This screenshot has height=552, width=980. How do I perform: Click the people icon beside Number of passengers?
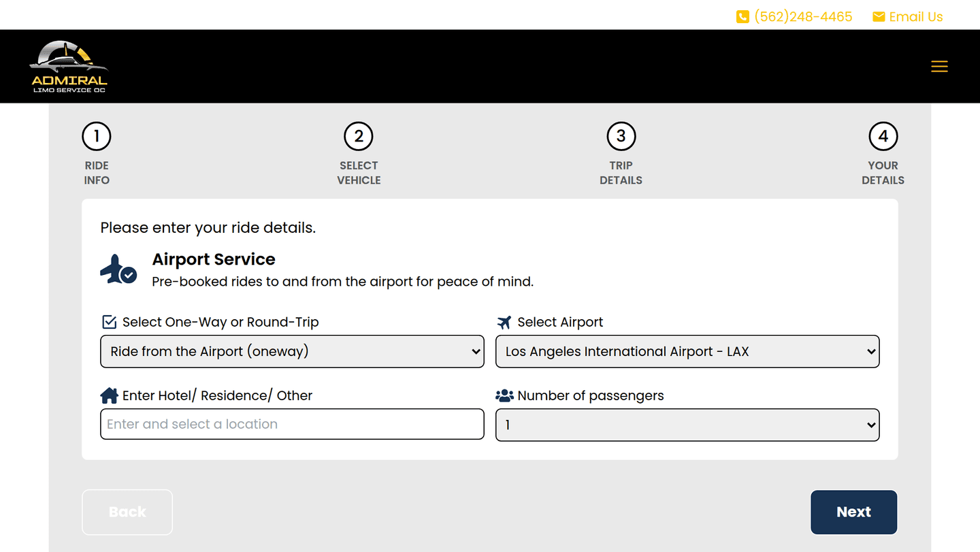tap(504, 395)
